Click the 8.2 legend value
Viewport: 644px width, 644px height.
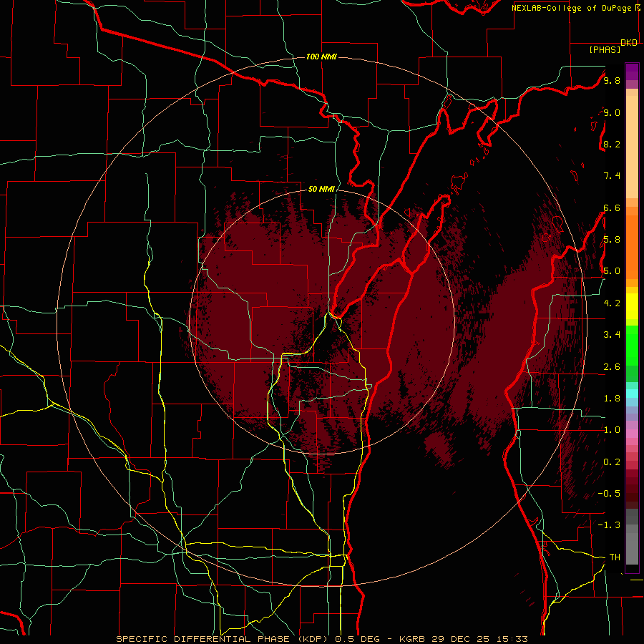612,144
